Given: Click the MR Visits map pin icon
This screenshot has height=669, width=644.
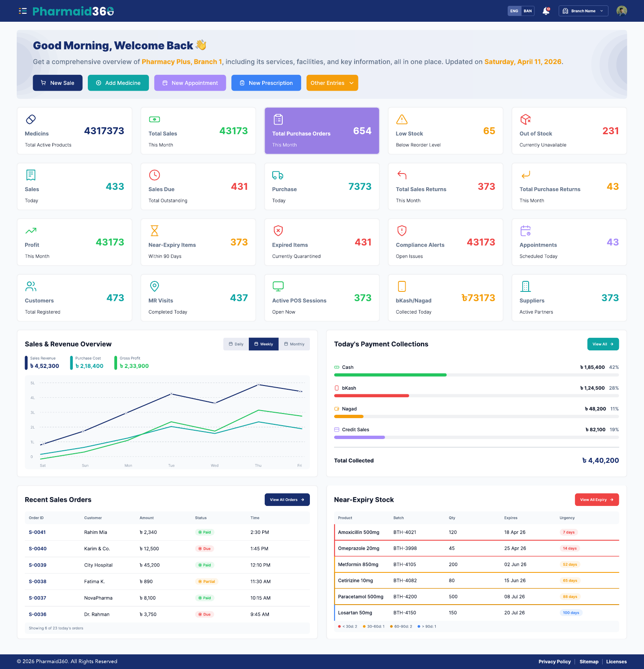Looking at the screenshot, I should pyautogui.click(x=154, y=286).
